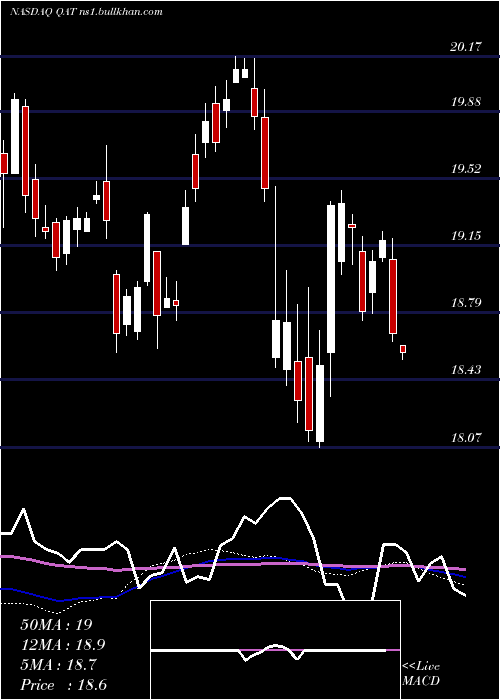500x700 pixels.
Task: Click the 19.15 price axis label
Action: coord(466,235)
